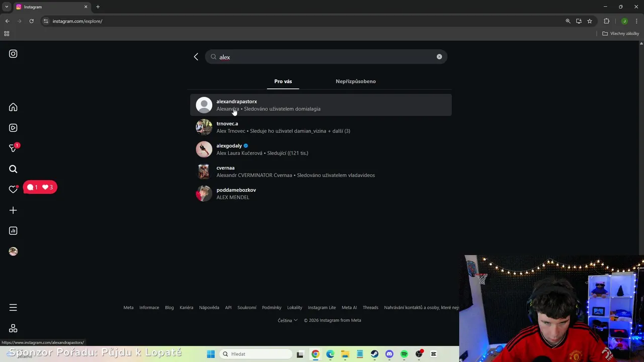The width and height of the screenshot is (644, 362).
Task: Click trnovec.a profile picture
Action: coord(204,127)
